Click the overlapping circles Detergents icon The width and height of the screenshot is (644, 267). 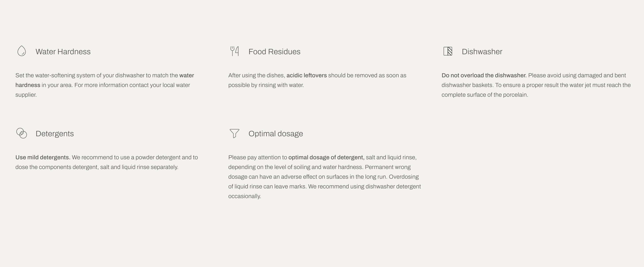21,133
